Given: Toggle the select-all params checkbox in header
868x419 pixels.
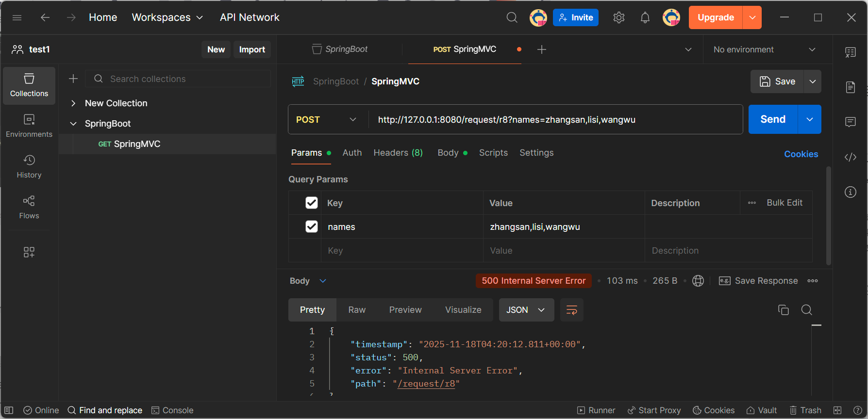Looking at the screenshot, I should tap(312, 203).
